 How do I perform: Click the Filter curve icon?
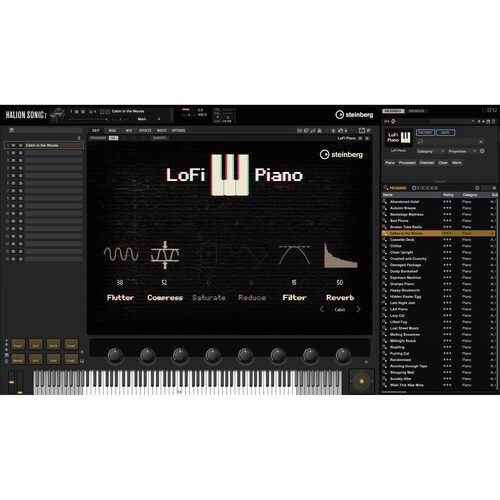294,255
